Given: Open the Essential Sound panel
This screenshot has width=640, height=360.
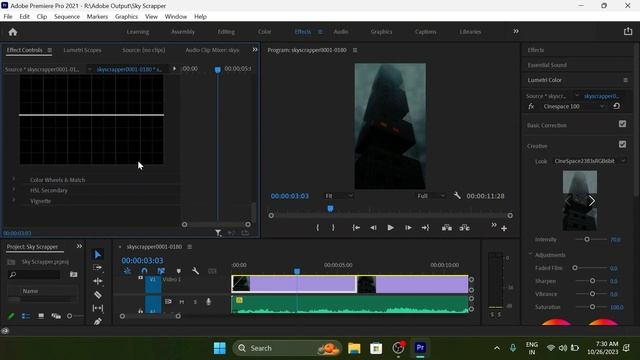Looking at the screenshot, I should click(x=547, y=65).
